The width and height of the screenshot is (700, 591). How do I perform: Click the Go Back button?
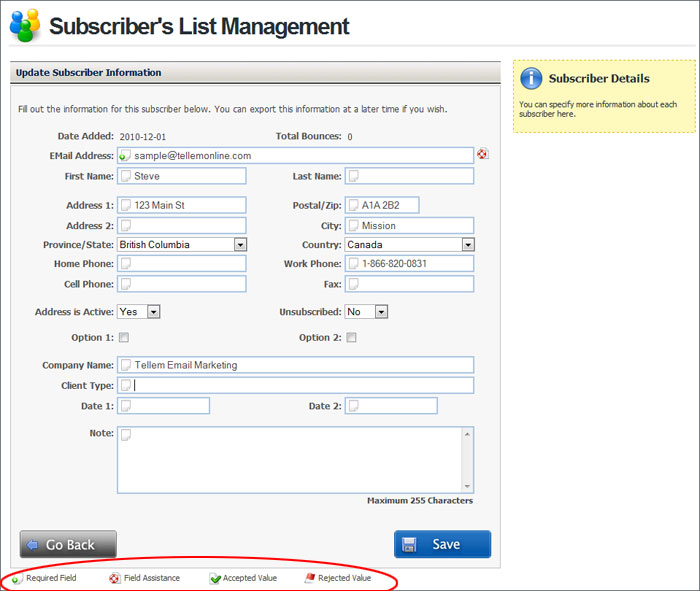tap(68, 544)
